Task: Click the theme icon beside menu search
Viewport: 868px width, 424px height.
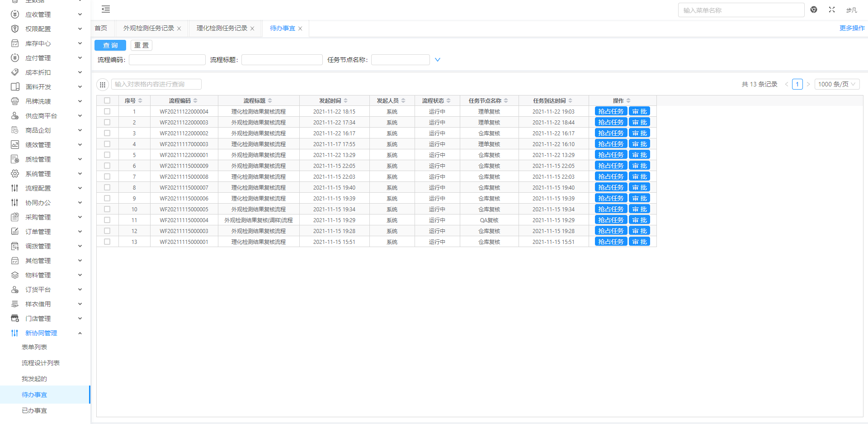Action: pos(814,10)
